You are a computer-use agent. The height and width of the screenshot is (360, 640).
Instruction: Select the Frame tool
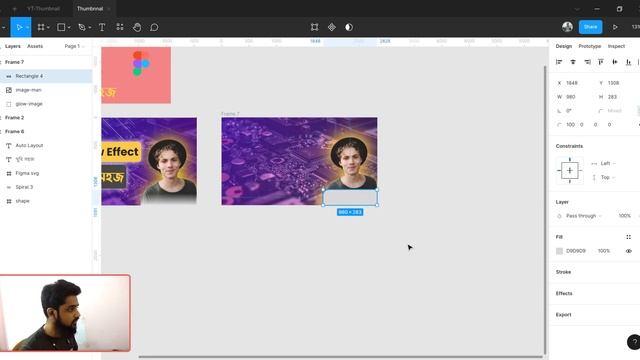(x=41, y=27)
